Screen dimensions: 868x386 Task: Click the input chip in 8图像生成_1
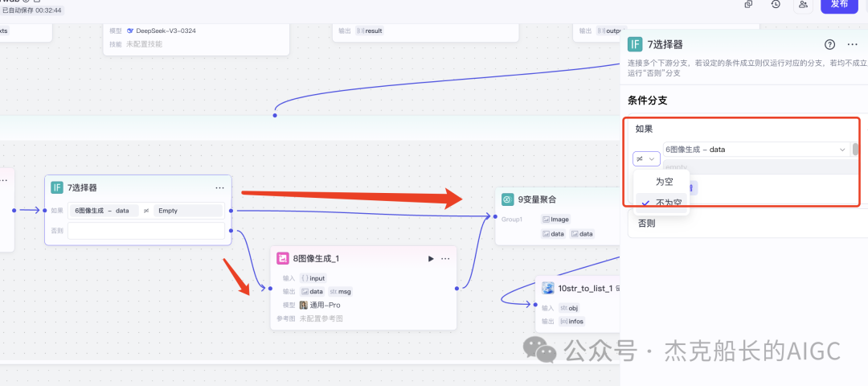pyautogui.click(x=313, y=278)
